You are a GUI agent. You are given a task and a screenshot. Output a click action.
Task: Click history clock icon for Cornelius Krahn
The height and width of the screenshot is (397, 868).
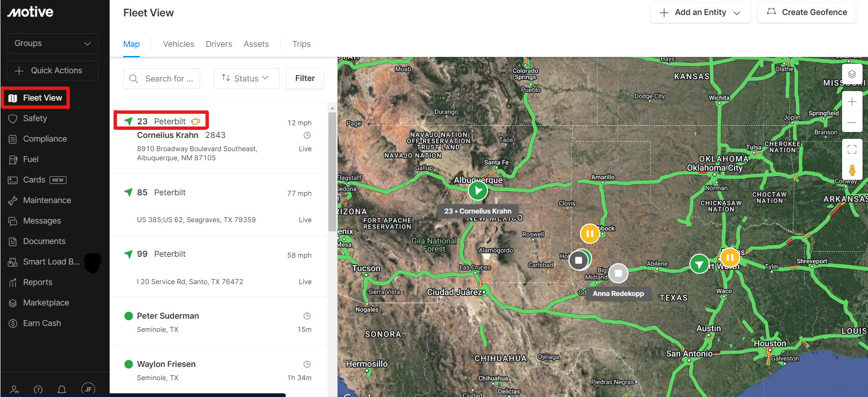click(307, 135)
